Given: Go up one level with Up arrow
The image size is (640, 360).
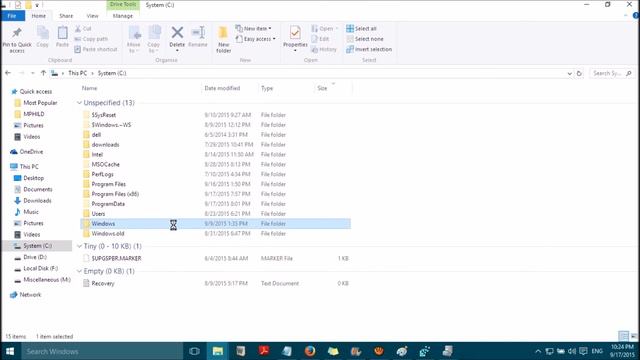Looking at the screenshot, I should coord(43,73).
